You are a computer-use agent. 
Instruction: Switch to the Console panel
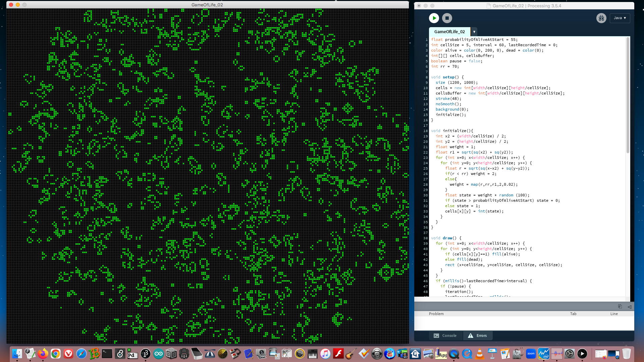click(x=445, y=336)
